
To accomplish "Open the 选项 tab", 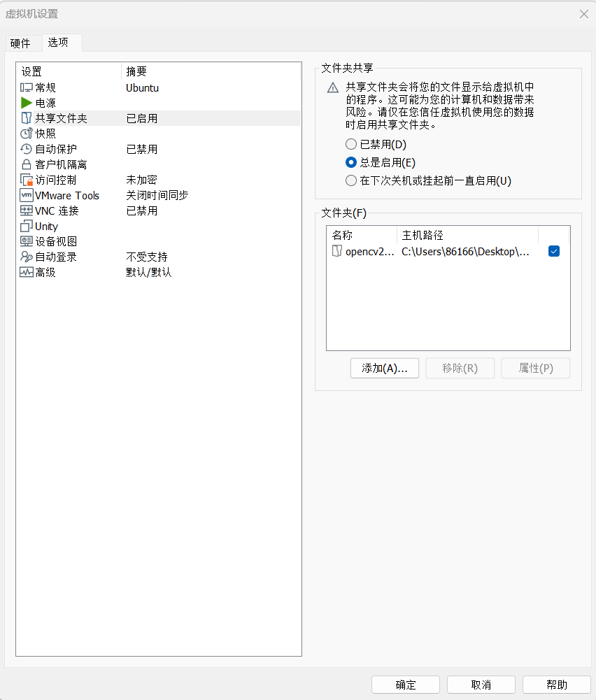I will click(58, 43).
